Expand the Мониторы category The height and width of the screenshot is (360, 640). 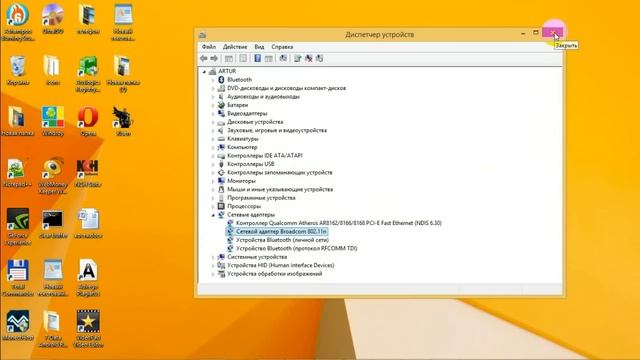213,181
